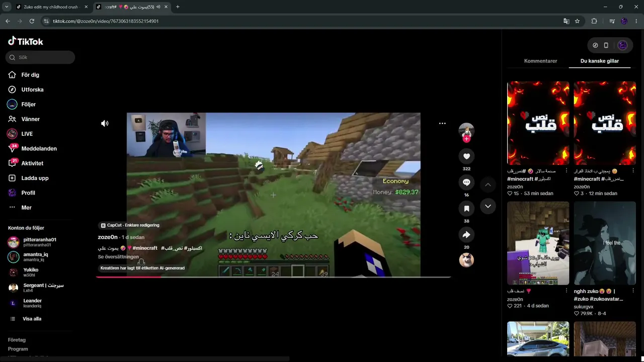Reload the page
644x362 pixels.
32,21
